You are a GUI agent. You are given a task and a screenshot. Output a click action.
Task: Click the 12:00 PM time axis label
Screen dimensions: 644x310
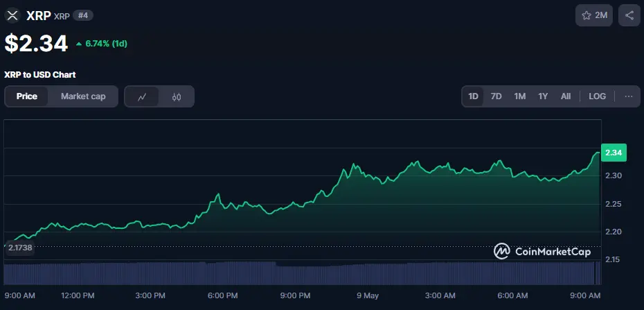point(78,295)
